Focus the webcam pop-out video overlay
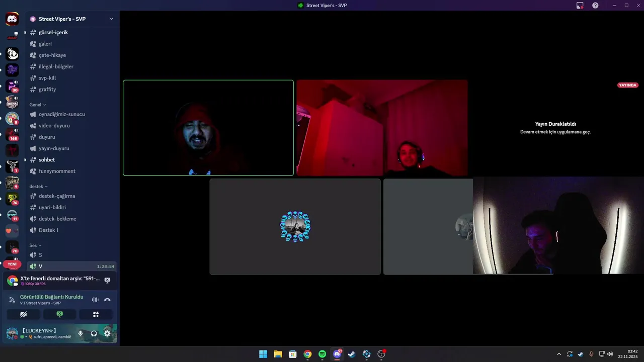 click(x=558, y=225)
